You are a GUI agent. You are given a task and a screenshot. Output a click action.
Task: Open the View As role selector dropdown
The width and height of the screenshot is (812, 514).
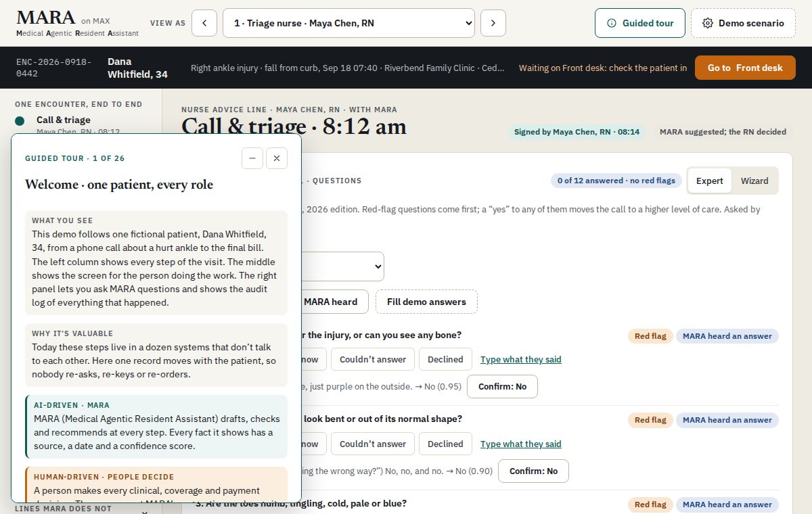(x=348, y=23)
